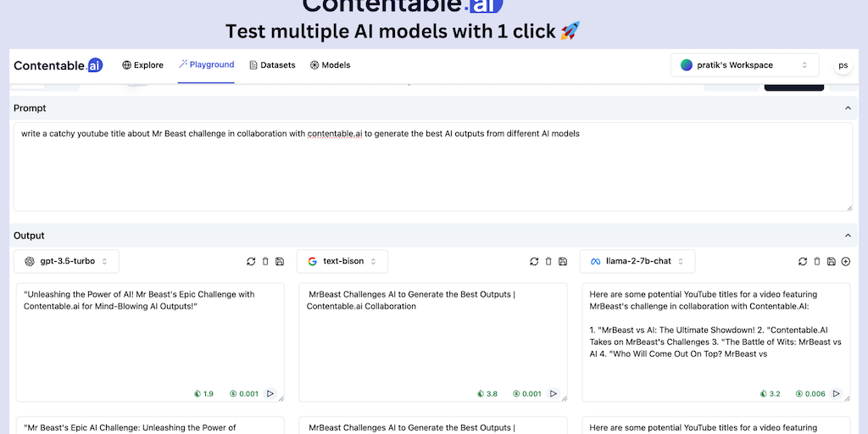Open the gpt-3.5-turbo model dropdown
The height and width of the screenshot is (434, 868).
click(x=67, y=261)
